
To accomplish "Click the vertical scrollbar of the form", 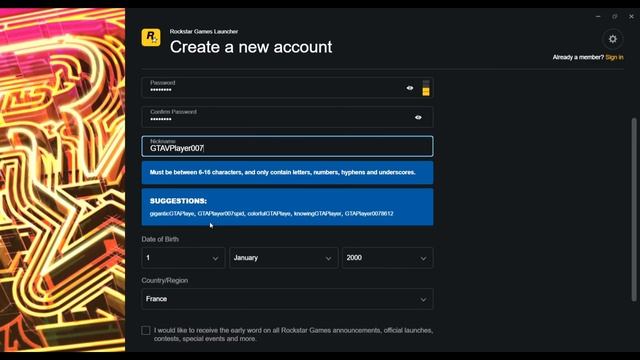I will point(634,209).
